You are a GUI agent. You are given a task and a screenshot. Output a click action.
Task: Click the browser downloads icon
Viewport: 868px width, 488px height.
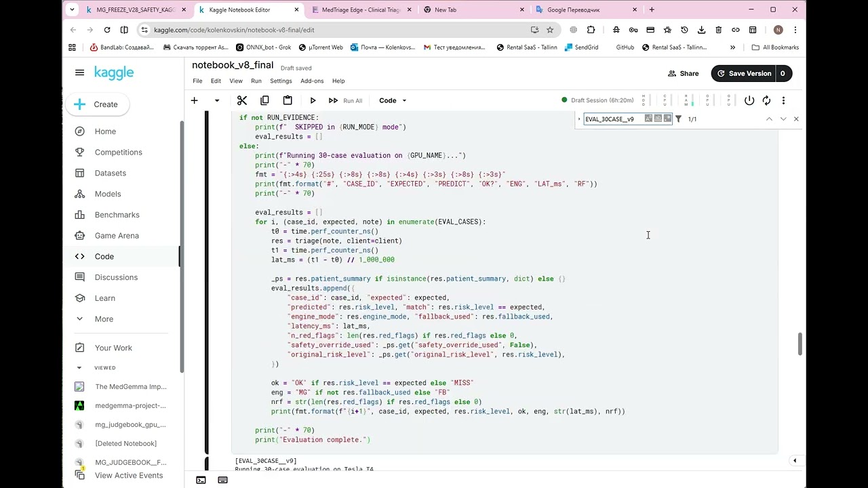point(701,30)
